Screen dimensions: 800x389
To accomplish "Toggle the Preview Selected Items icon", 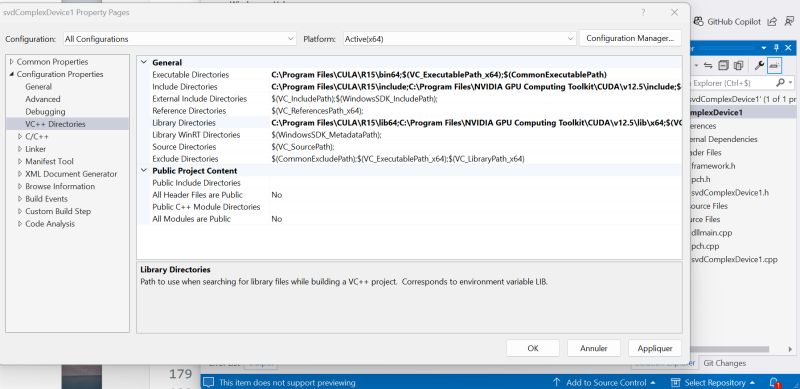I will pyautogui.click(x=774, y=65).
